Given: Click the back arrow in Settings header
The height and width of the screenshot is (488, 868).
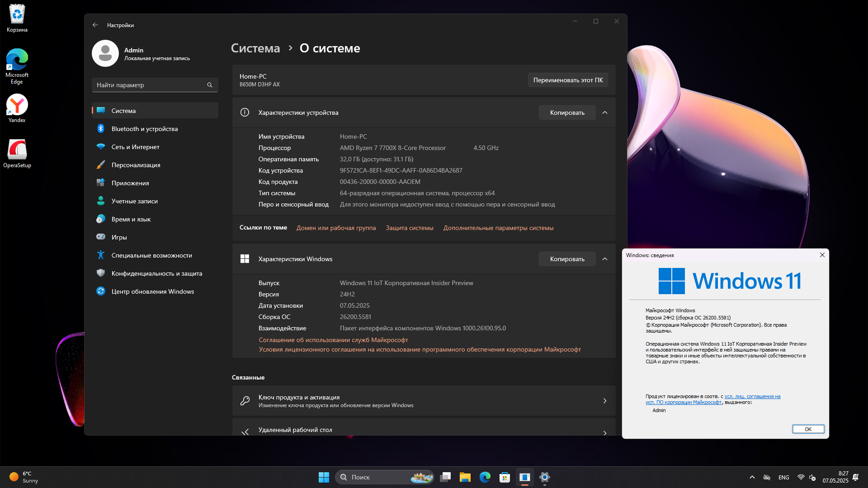Looking at the screenshot, I should pos(95,25).
